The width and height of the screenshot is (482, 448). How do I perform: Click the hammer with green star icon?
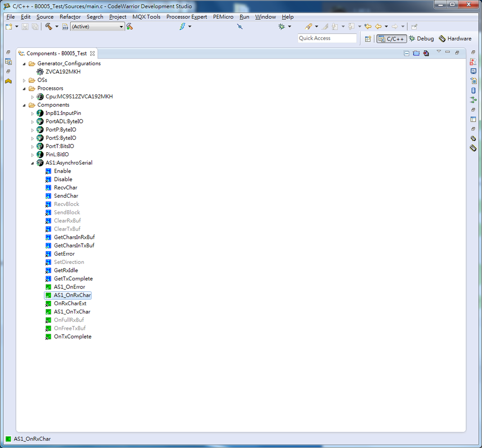pyautogui.click(x=129, y=27)
